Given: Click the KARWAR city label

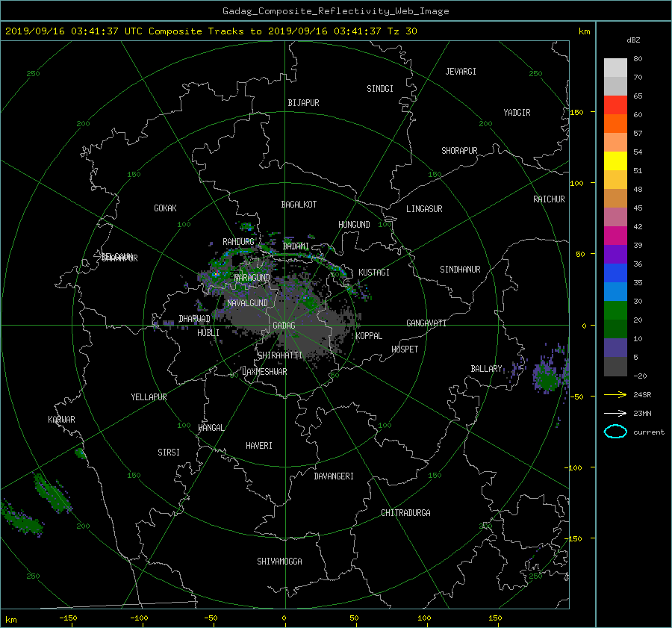Looking at the screenshot, I should pyautogui.click(x=61, y=420).
